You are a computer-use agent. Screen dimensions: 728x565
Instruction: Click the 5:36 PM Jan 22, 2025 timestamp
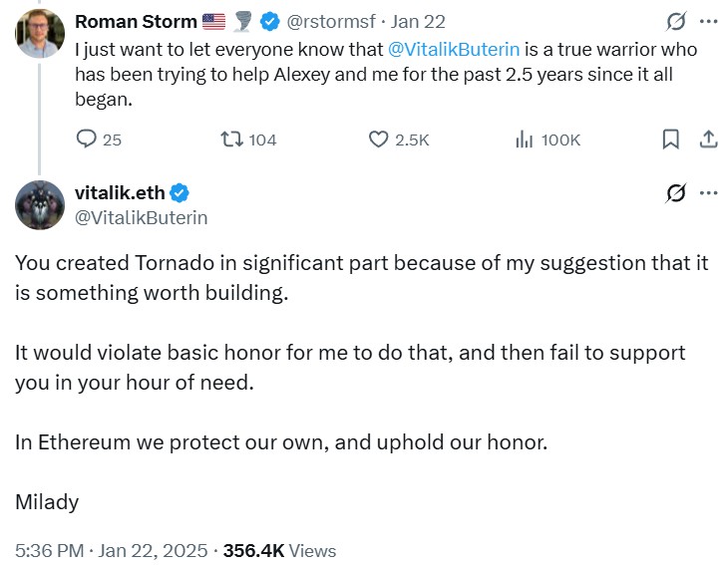(x=111, y=550)
